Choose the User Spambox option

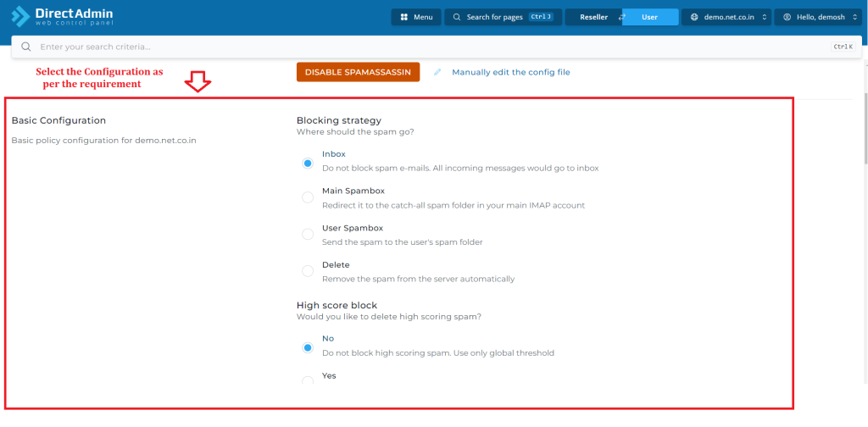(307, 235)
